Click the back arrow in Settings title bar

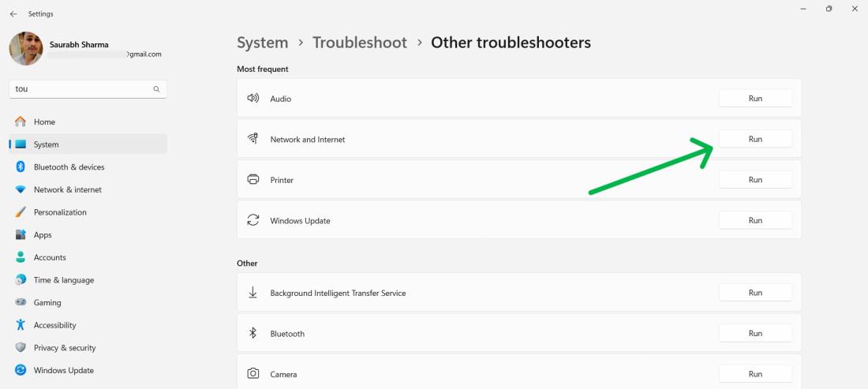[13, 14]
